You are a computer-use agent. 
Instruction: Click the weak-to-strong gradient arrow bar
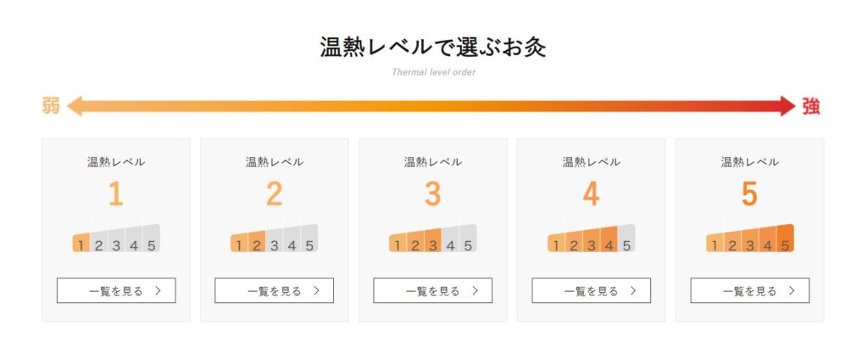[431, 106]
